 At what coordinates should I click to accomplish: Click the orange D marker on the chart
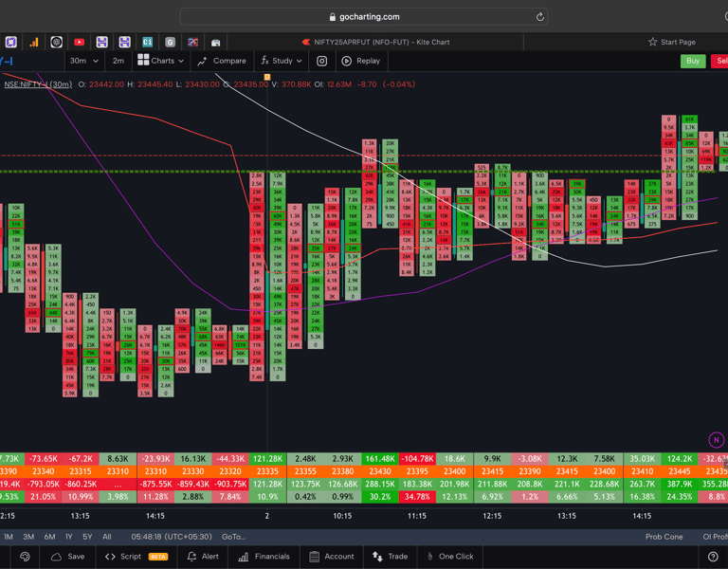(x=267, y=77)
